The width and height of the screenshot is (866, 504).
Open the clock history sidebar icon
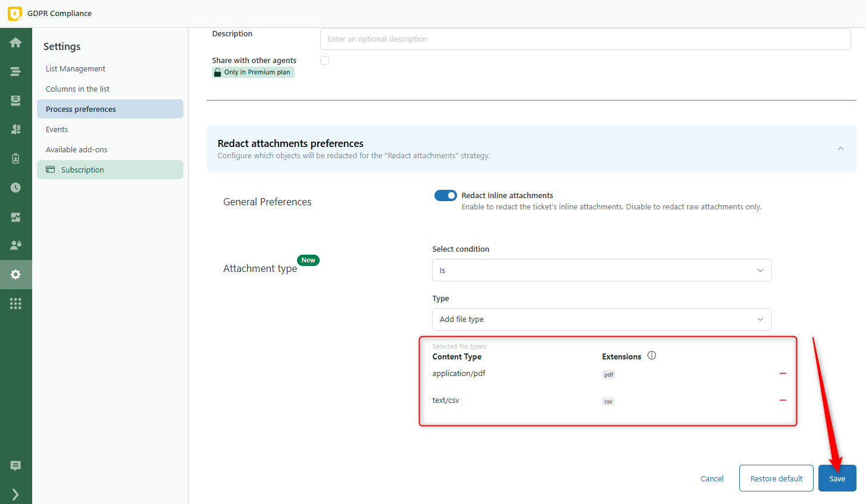point(16,187)
